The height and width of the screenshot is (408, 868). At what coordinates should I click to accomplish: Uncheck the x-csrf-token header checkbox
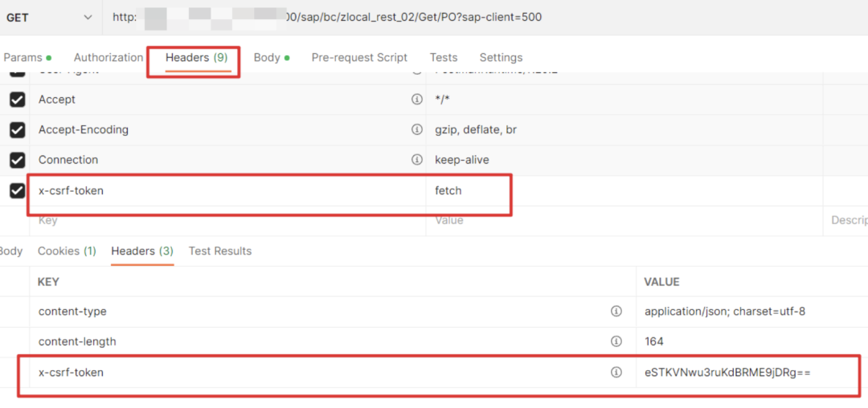17,191
